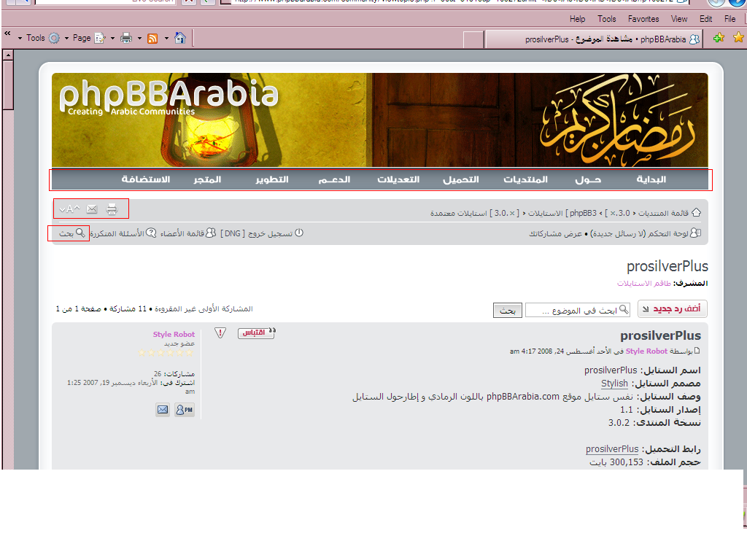Expand the dropdown arrow beside browser printer icon
The height and width of the screenshot is (560, 747).
[x=112, y=38]
